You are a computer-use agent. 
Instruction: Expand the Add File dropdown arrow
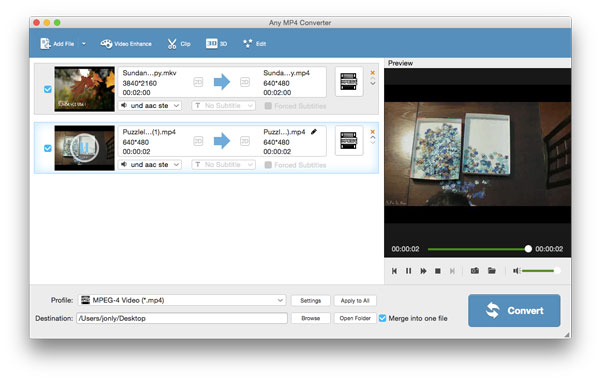[x=84, y=44]
